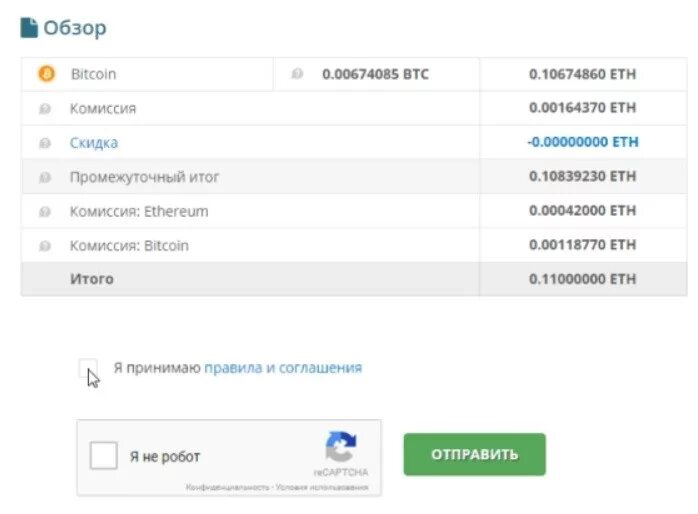This screenshot has height=514, width=698.
Task: Click the info icon beside Промежуточный итог
Action: 45,177
